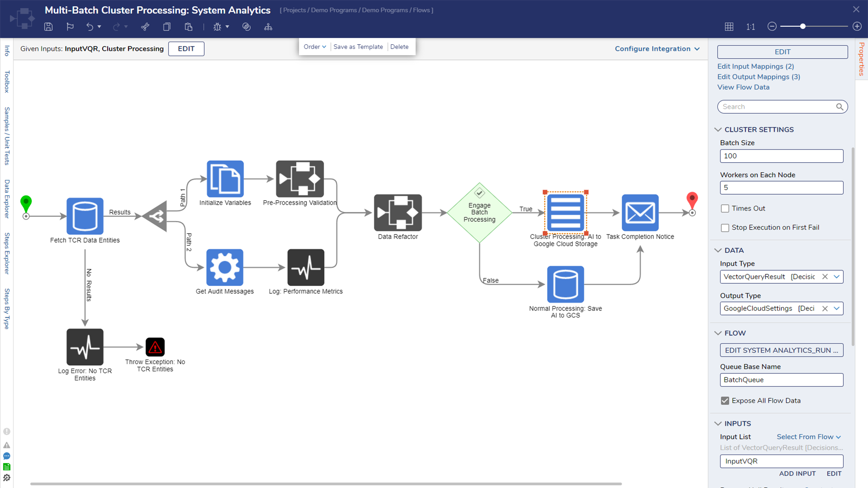
Task: Click the Throw Exception node icon
Action: tap(155, 347)
